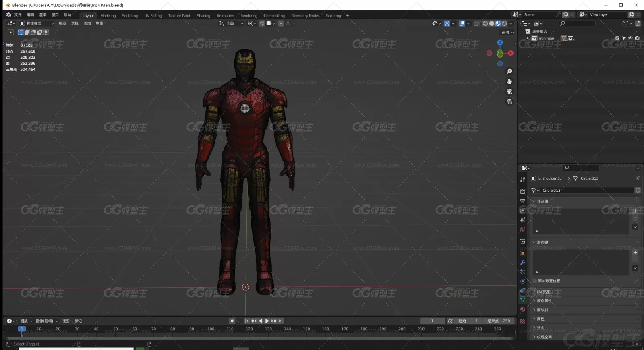Image resolution: width=644 pixels, height=350 pixels.
Task: Open the Render properties tab
Action: (x=523, y=191)
